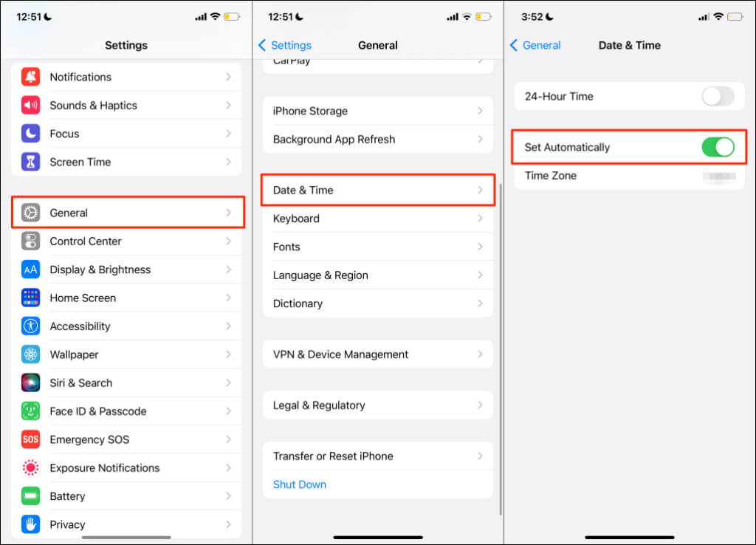This screenshot has width=756, height=545.
Task: Tap the red Notifications bell icon
Action: coord(30,77)
